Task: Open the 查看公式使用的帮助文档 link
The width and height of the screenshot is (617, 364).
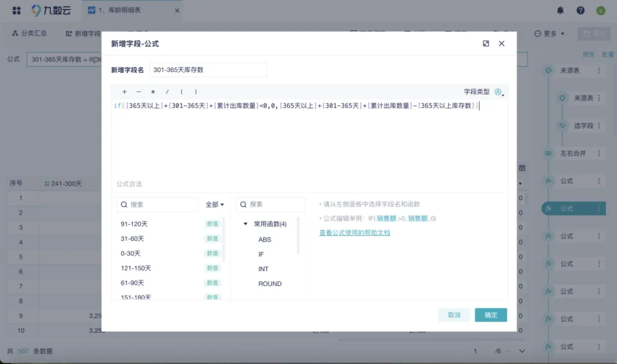Action: (x=354, y=233)
